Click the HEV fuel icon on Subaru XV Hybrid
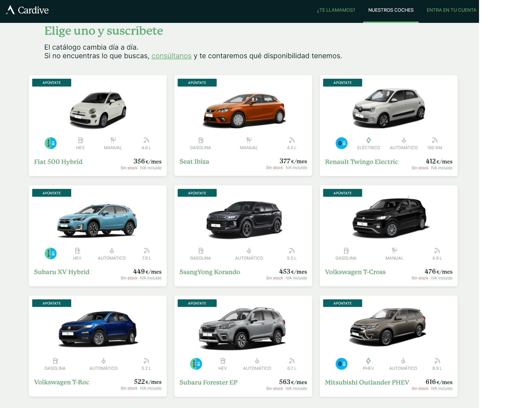Screen dimensions: 532x408 tap(77, 251)
